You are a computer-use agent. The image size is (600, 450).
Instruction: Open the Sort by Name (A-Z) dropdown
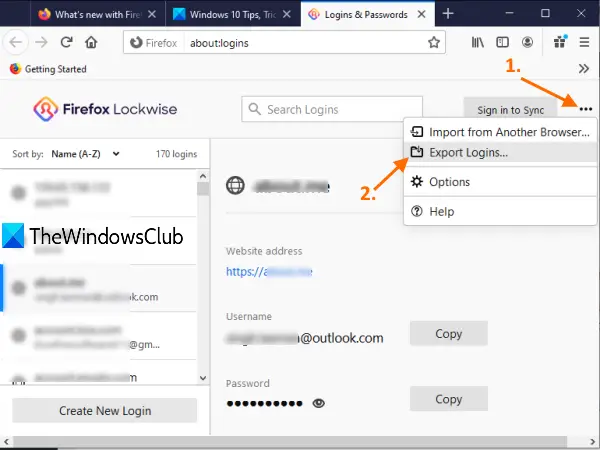point(86,154)
